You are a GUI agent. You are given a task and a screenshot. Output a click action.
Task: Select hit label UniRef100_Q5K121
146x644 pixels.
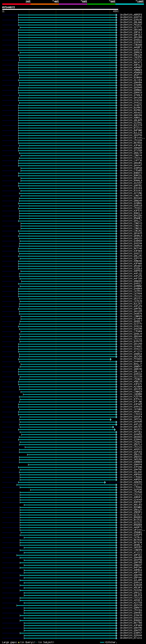point(131,593)
